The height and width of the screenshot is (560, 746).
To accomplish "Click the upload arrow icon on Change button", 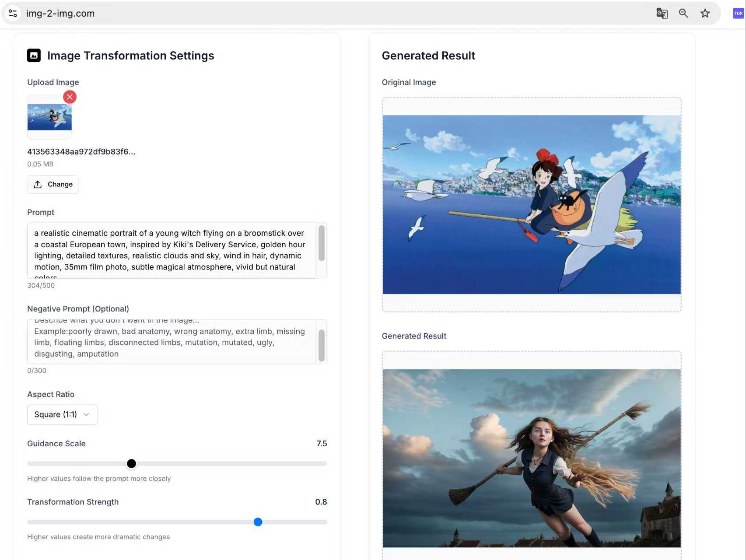I will coord(38,185).
